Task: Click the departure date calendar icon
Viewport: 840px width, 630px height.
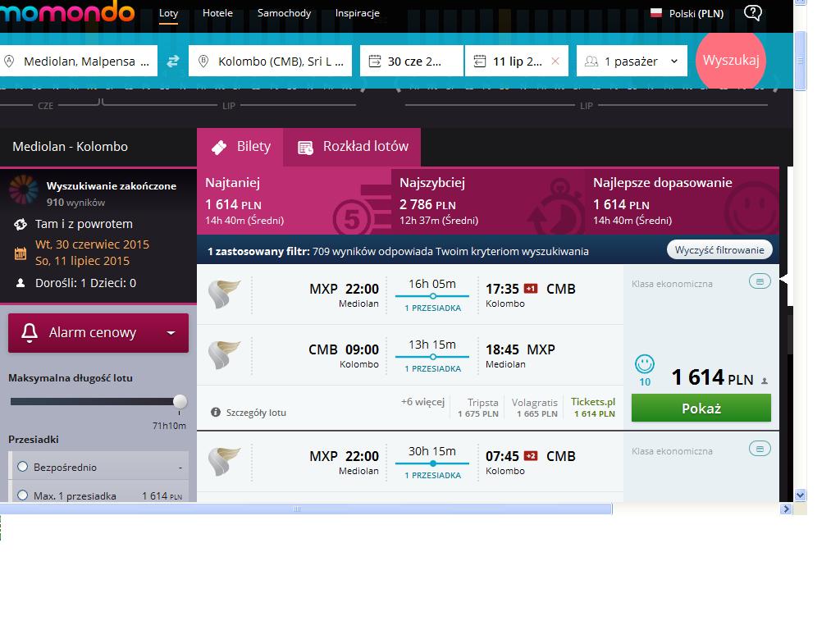Action: 374,61
